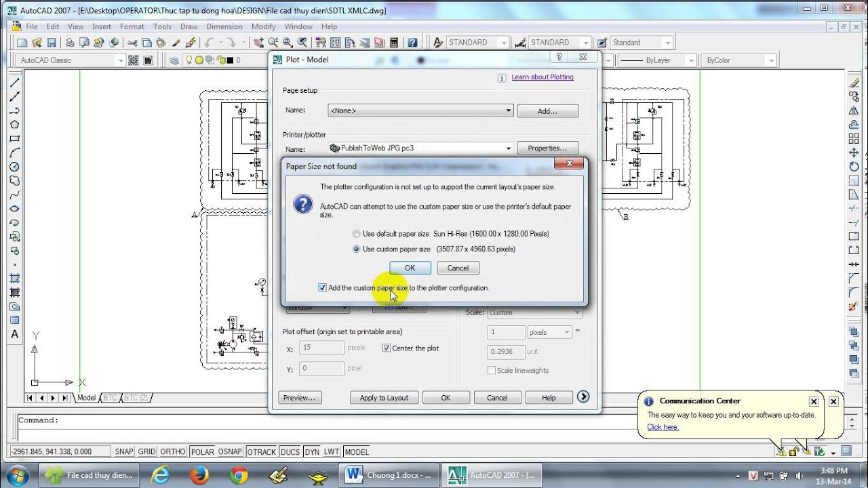This screenshot has height=488, width=868.
Task: Select the Line tool in Draw toolbar
Action: click(x=14, y=83)
